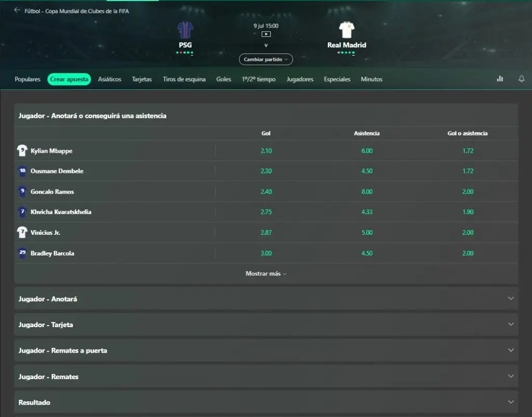Switch to the Asiáticos tab
This screenshot has height=417, width=532.
point(110,79)
